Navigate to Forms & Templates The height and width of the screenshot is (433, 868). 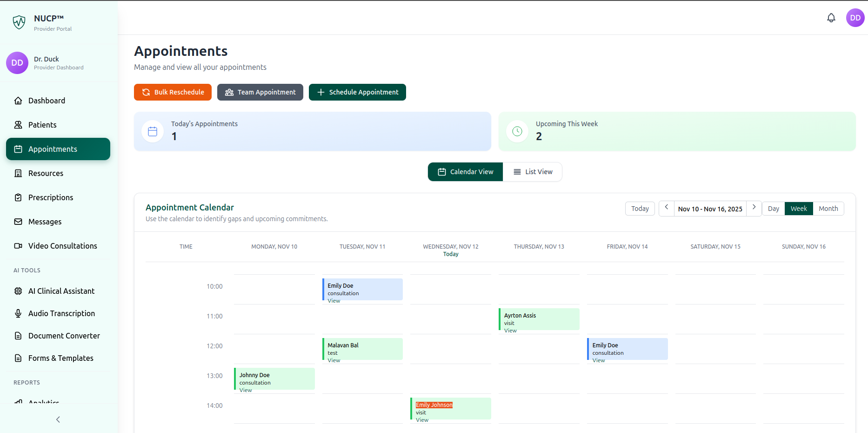(x=60, y=358)
